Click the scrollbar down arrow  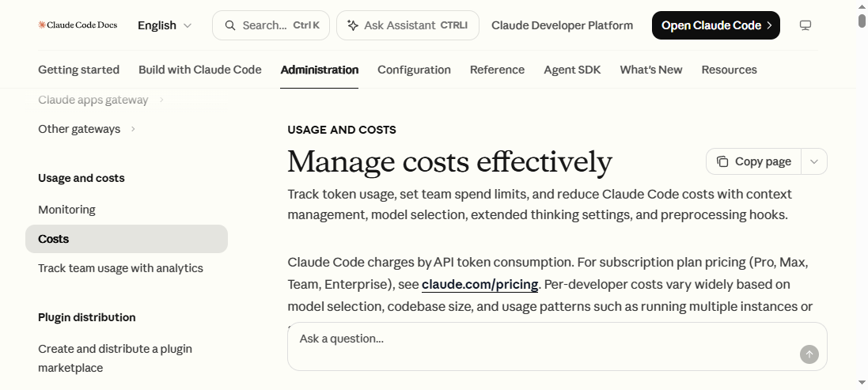click(862, 383)
